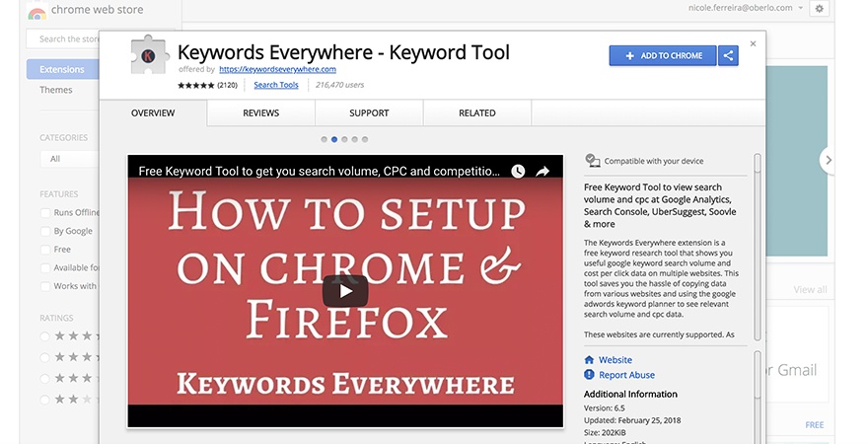868x444 pixels.
Task: Select the five-star rating radio button
Action: [x=45, y=336]
